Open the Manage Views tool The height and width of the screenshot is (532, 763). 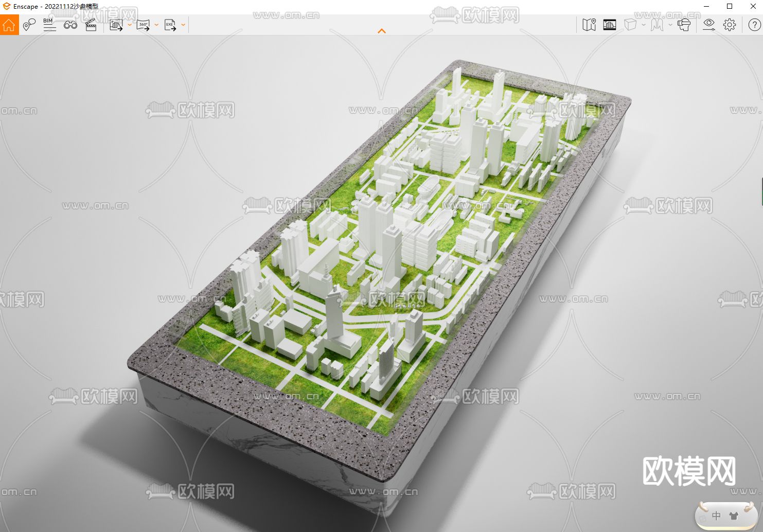coord(29,24)
